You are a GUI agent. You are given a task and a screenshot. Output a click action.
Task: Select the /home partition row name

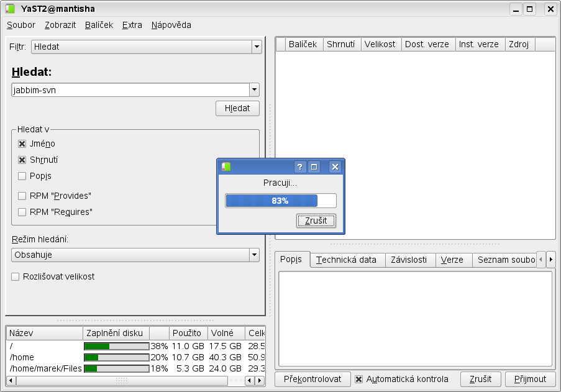click(22, 357)
